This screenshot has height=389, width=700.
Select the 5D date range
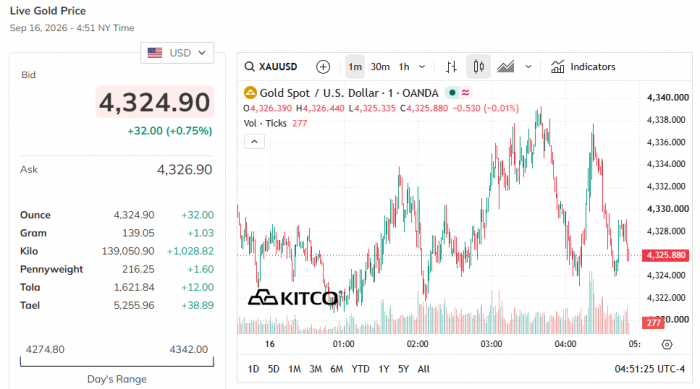pos(273,369)
